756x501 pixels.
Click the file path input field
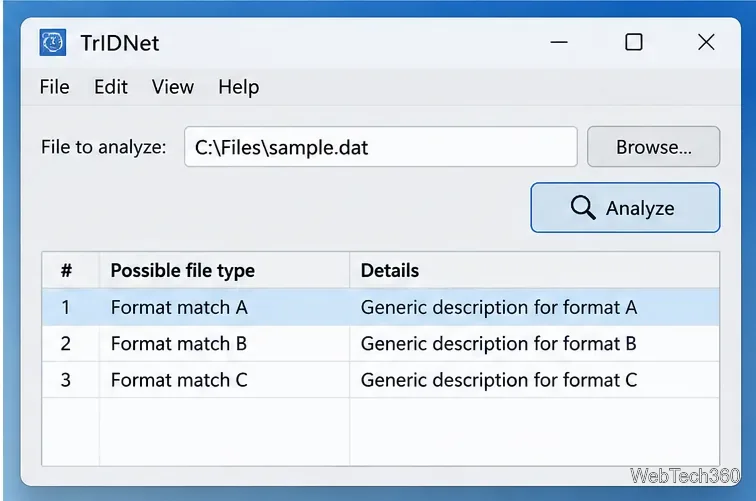(380, 147)
